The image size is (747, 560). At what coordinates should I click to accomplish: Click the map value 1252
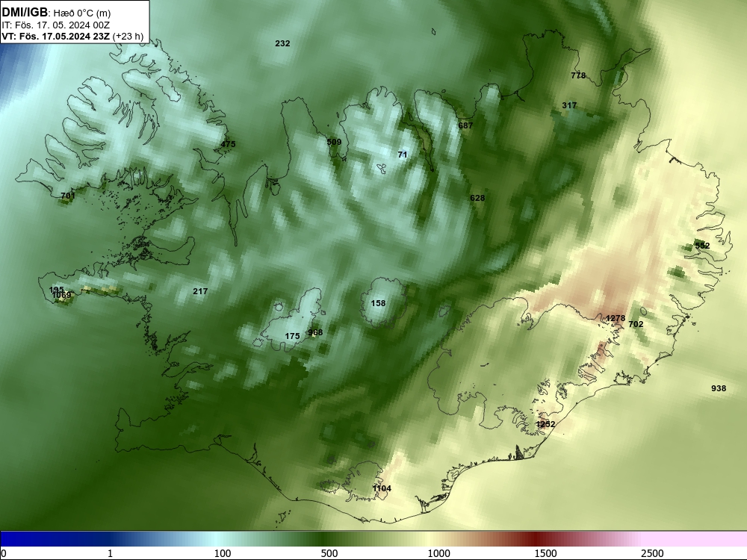[545, 424]
